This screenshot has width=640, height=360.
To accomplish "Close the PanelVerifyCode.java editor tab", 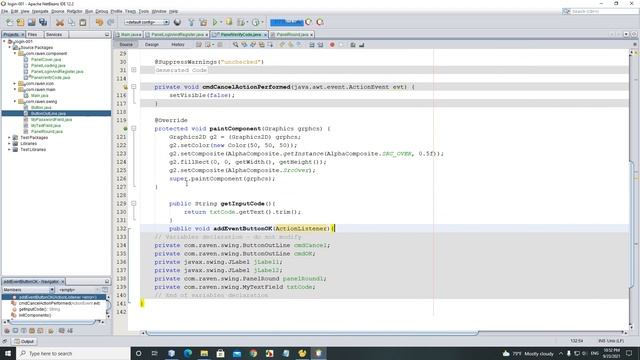I will [x=265, y=35].
